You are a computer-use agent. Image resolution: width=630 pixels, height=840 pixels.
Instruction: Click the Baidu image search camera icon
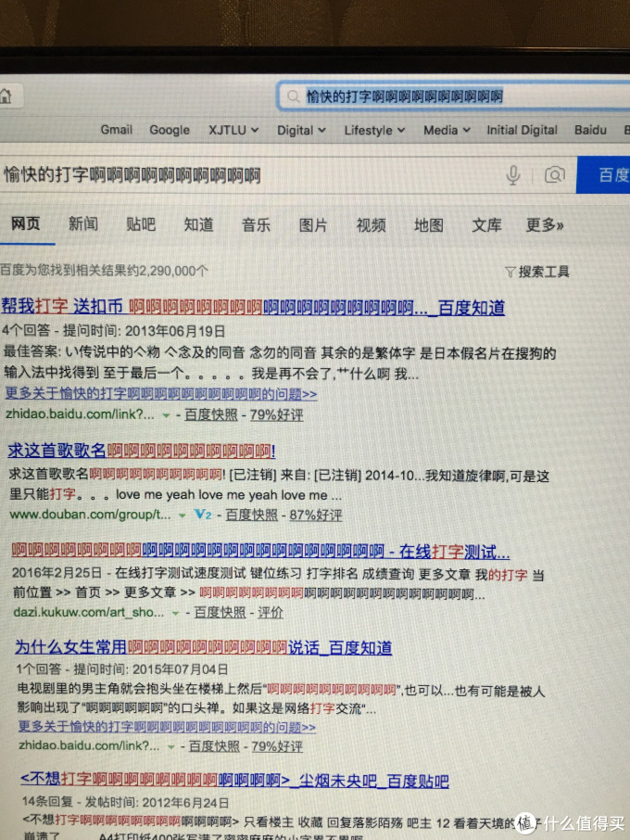[555, 175]
